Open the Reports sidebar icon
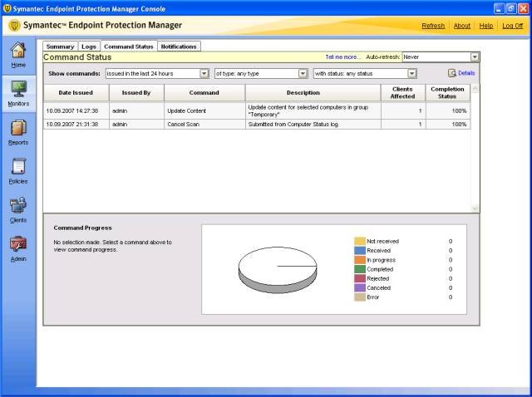 18,128
